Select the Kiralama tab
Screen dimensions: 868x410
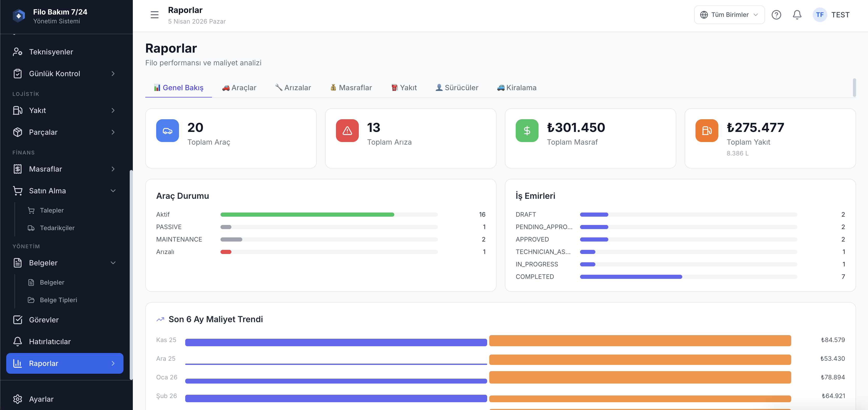tap(516, 88)
